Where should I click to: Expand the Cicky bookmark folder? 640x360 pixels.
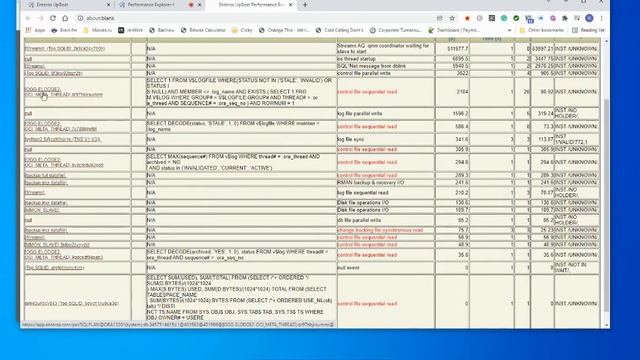242,30
